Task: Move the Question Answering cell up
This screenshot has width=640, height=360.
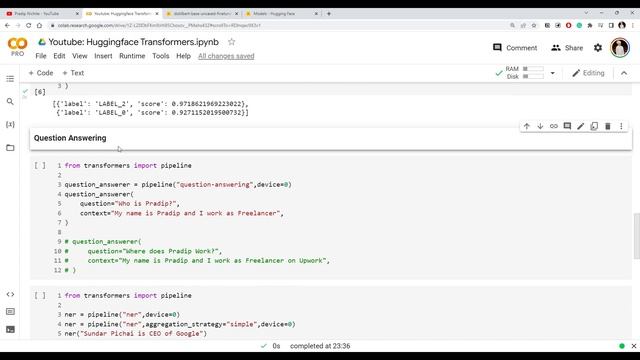Action: tap(527, 126)
